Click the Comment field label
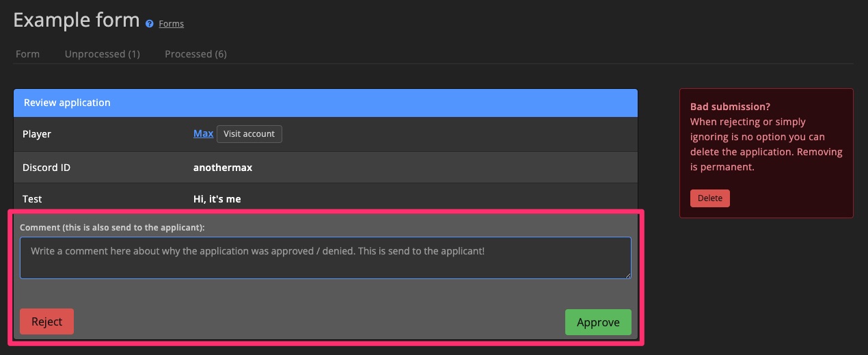This screenshot has height=355, width=868. tap(112, 226)
